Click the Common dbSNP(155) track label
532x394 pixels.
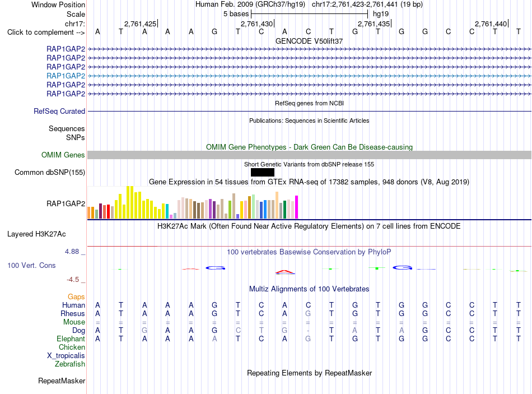tap(50, 172)
